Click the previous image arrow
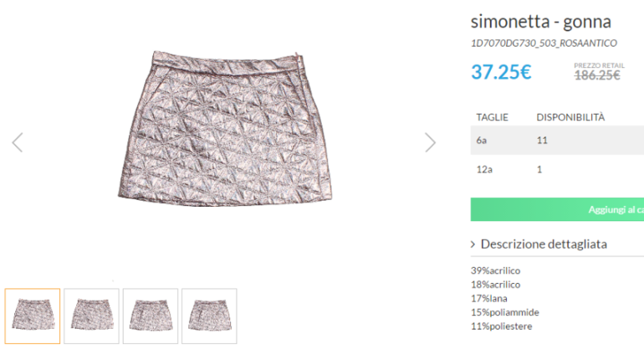Screen dimensions: 644x360 (x=18, y=142)
